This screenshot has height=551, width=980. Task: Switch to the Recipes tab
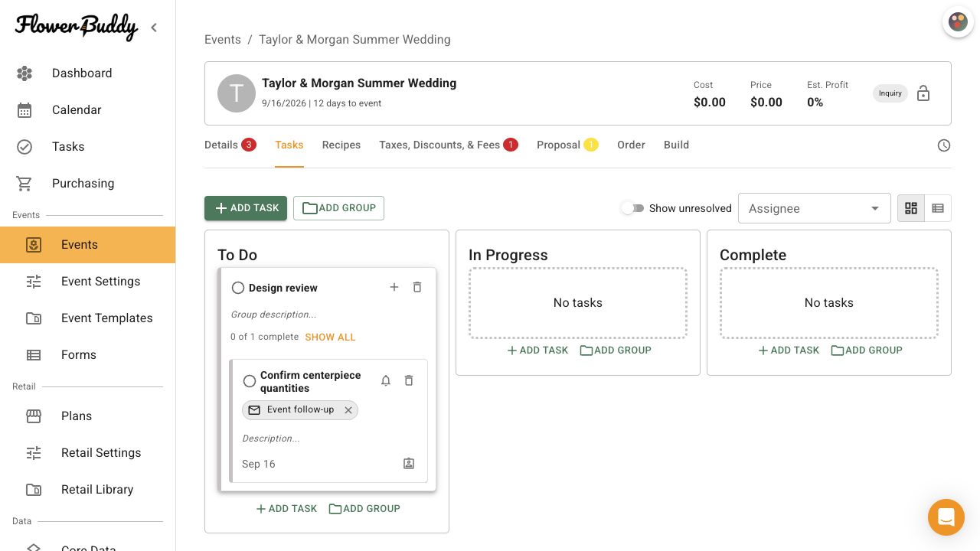(x=341, y=145)
